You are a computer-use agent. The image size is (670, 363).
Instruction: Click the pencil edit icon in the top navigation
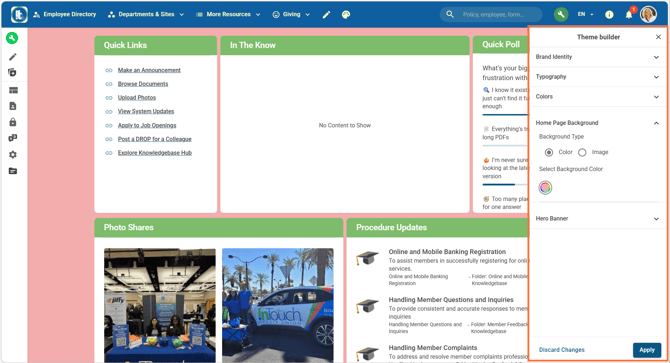(x=326, y=15)
